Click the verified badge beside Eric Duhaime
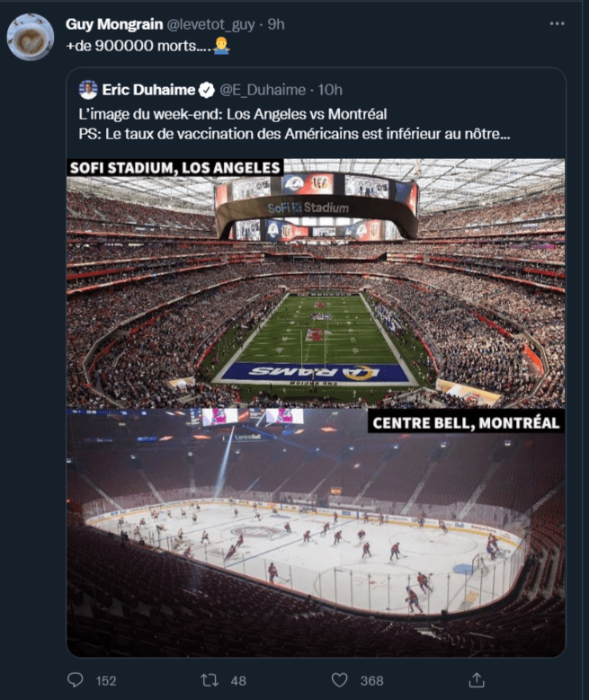The height and width of the screenshot is (700, 589). 205,90
